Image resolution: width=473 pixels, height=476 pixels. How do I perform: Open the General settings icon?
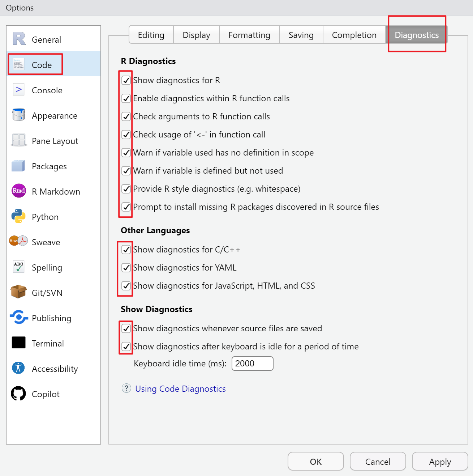(x=19, y=39)
